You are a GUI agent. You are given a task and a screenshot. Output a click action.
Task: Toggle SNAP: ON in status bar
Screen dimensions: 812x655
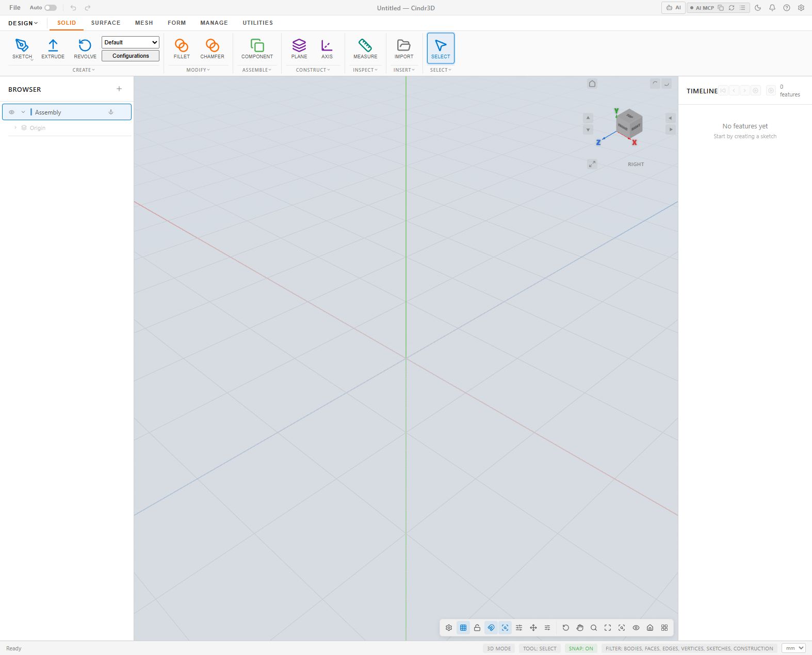[581, 648]
